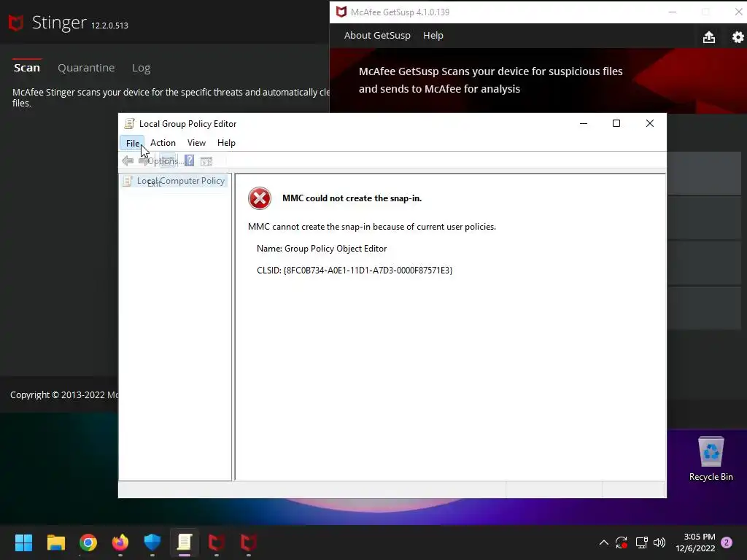This screenshot has height=560, width=747.
Task: Launch Firefox from the taskbar
Action: (120, 542)
